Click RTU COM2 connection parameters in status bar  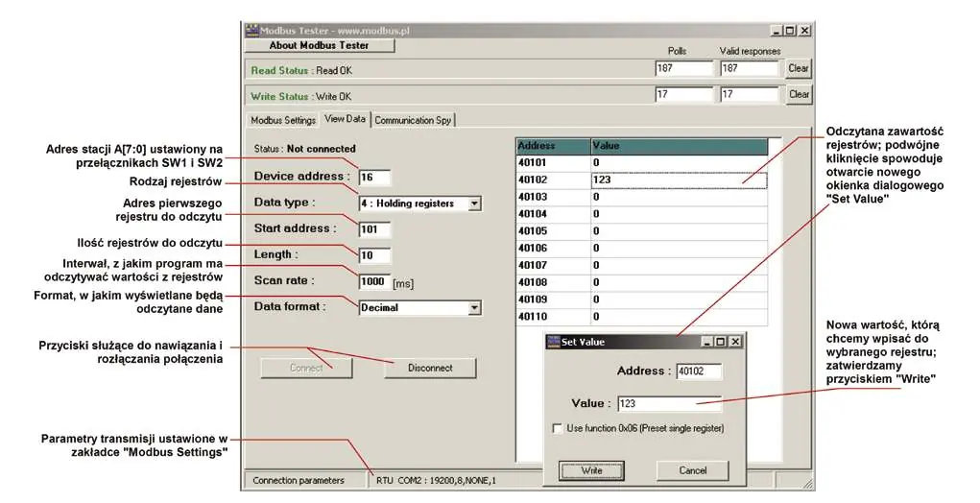438,481
